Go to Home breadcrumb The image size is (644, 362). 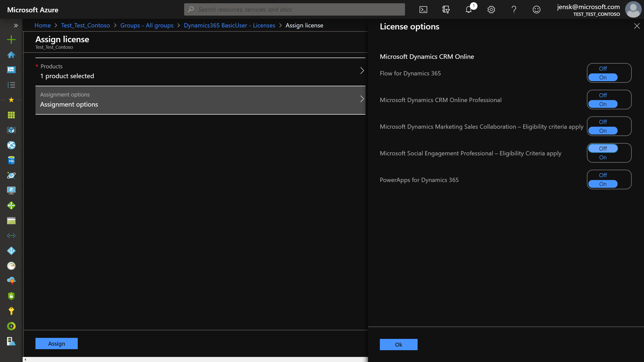tap(43, 25)
